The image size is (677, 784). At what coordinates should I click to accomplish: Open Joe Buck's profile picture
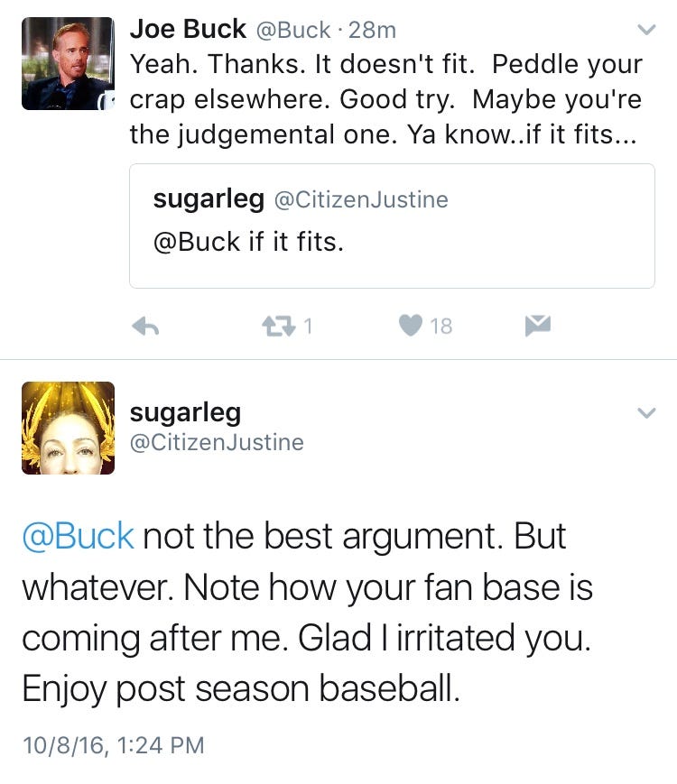pyautogui.click(x=68, y=63)
